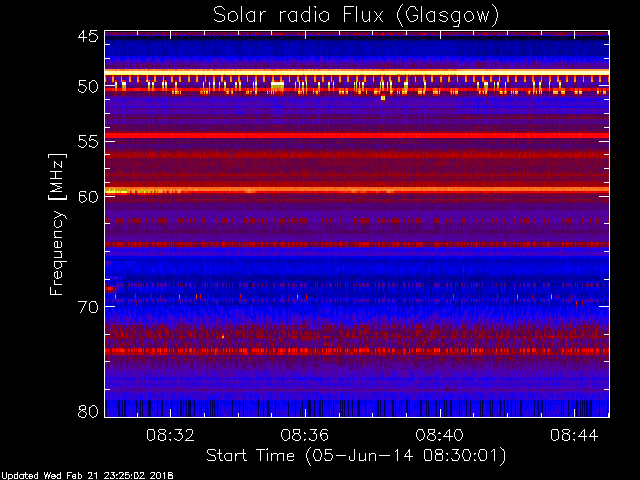This screenshot has height=480, width=640.
Task: Click the 60 frequency tick label
Action: 88,196
